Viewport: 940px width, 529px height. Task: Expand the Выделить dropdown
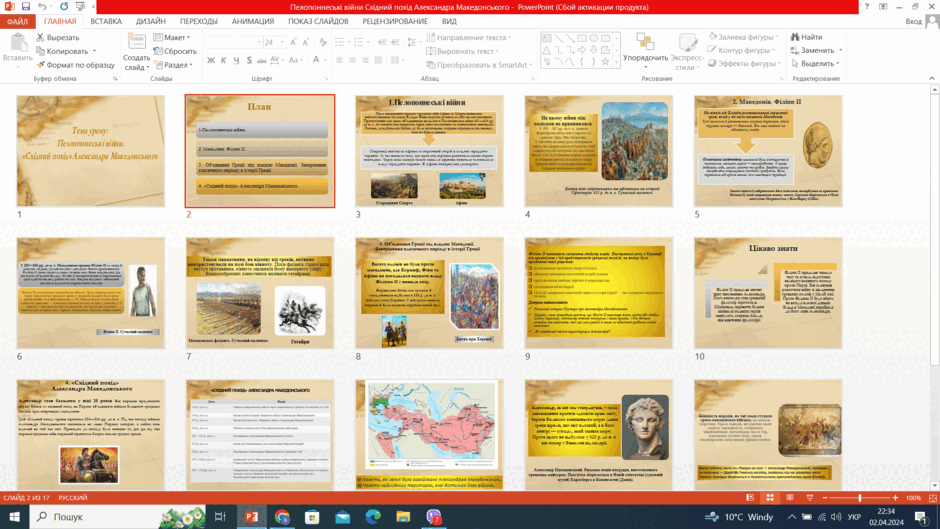point(815,64)
